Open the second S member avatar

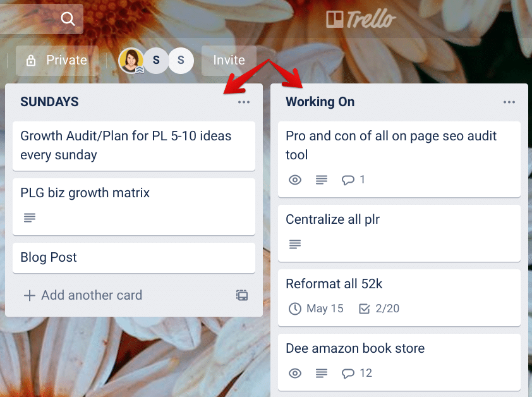(181, 61)
